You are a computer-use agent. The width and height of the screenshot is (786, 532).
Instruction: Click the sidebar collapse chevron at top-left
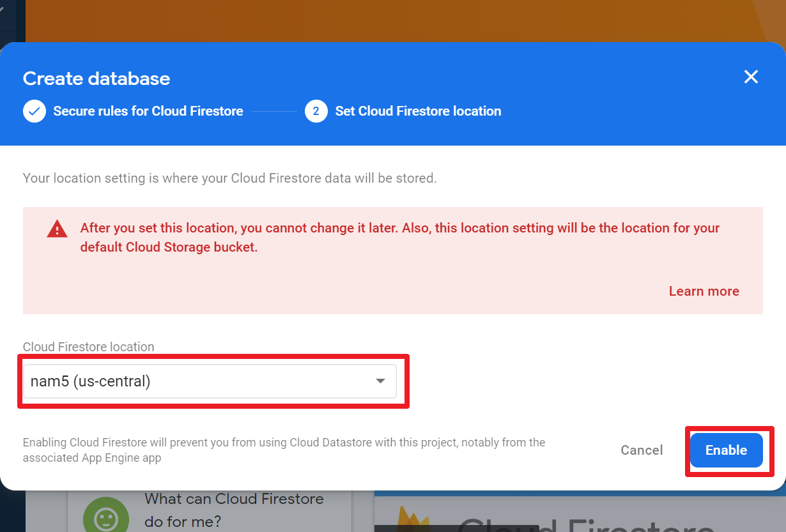(3, 8)
